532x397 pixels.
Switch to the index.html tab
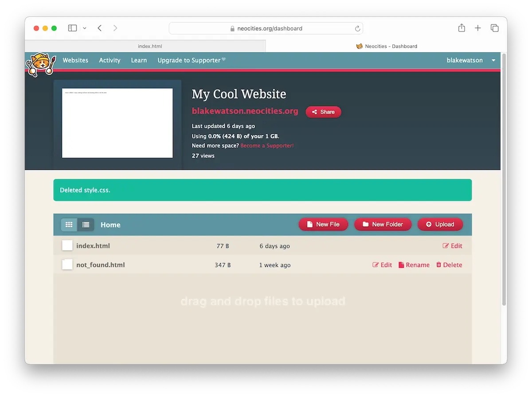[x=150, y=46]
